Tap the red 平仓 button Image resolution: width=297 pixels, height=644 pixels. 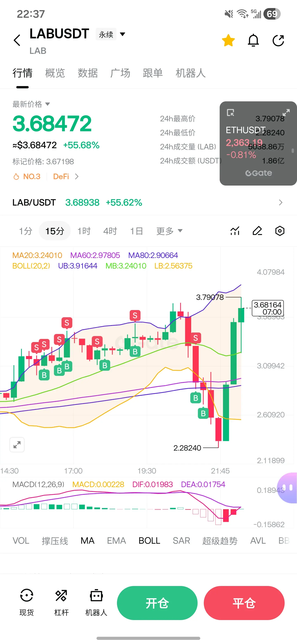tap(244, 603)
